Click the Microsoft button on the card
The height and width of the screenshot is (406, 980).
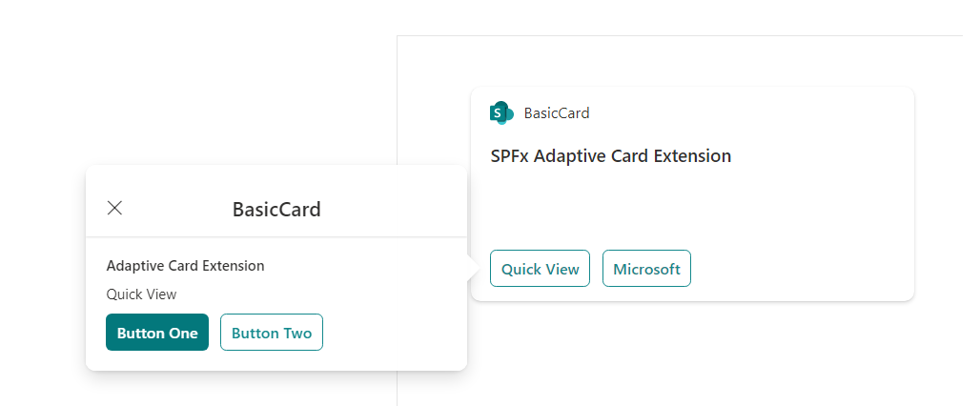646,269
